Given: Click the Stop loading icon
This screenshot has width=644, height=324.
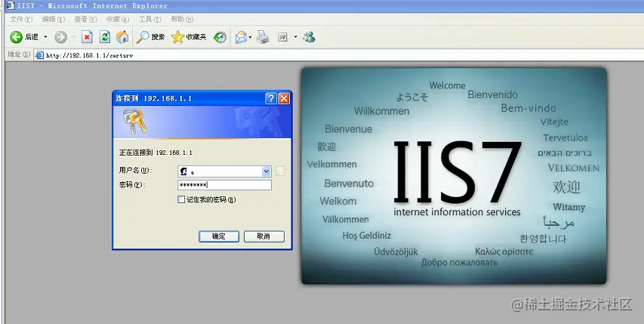Looking at the screenshot, I should [x=87, y=37].
